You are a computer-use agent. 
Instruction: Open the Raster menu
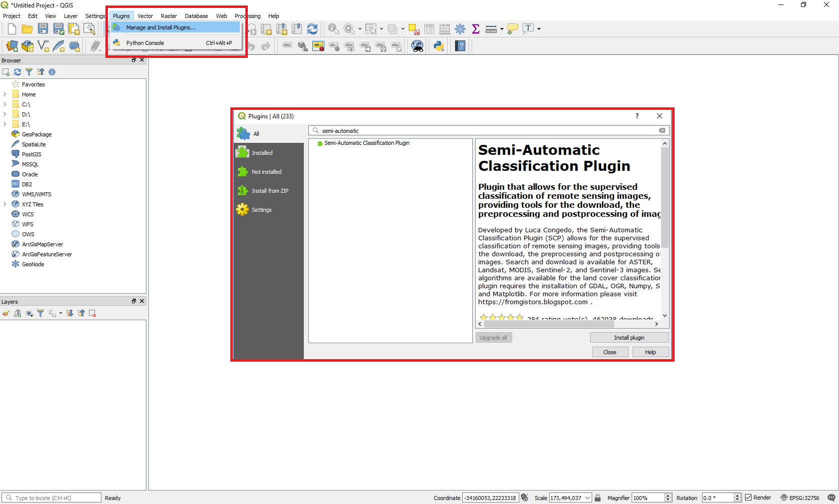(x=168, y=16)
